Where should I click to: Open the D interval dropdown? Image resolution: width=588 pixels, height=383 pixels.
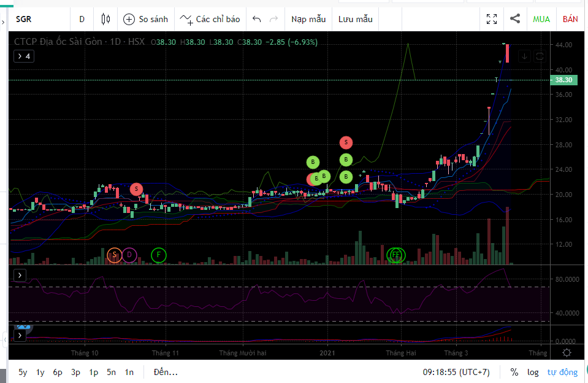(x=82, y=19)
